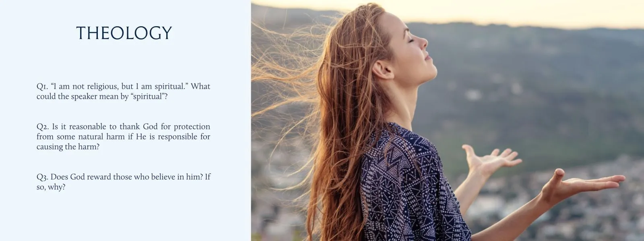Click the "Q3." label
Viewport: 644px width, 241px height.
42,177
